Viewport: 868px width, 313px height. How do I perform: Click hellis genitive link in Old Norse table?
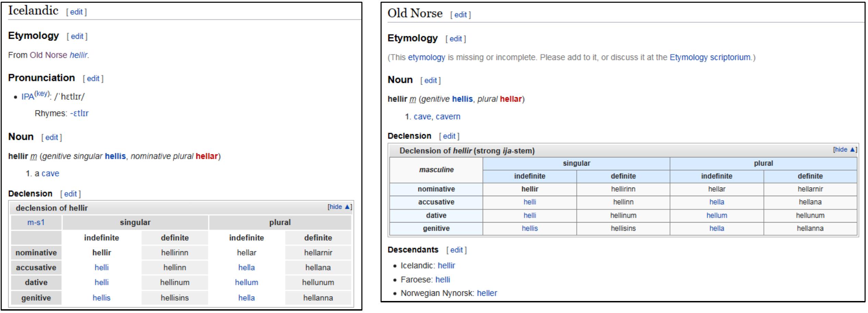click(x=530, y=228)
